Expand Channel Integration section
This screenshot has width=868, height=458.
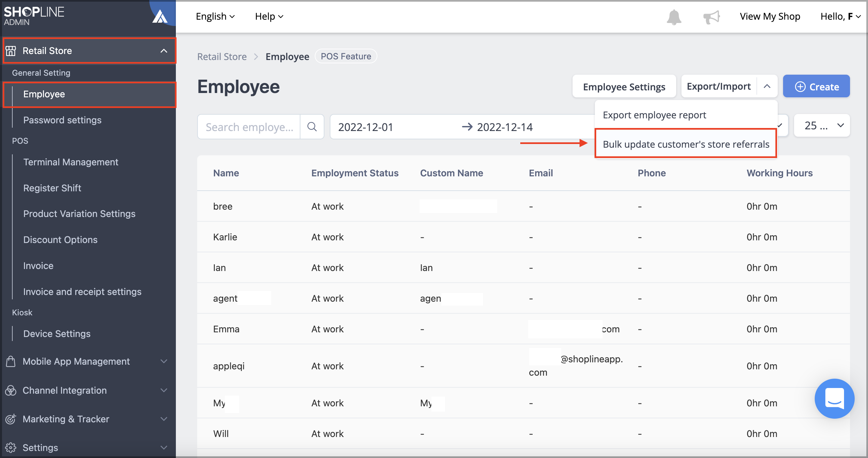pyautogui.click(x=164, y=390)
